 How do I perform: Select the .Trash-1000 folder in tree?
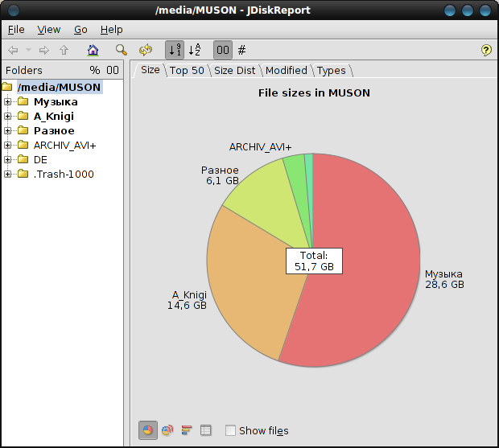click(64, 175)
